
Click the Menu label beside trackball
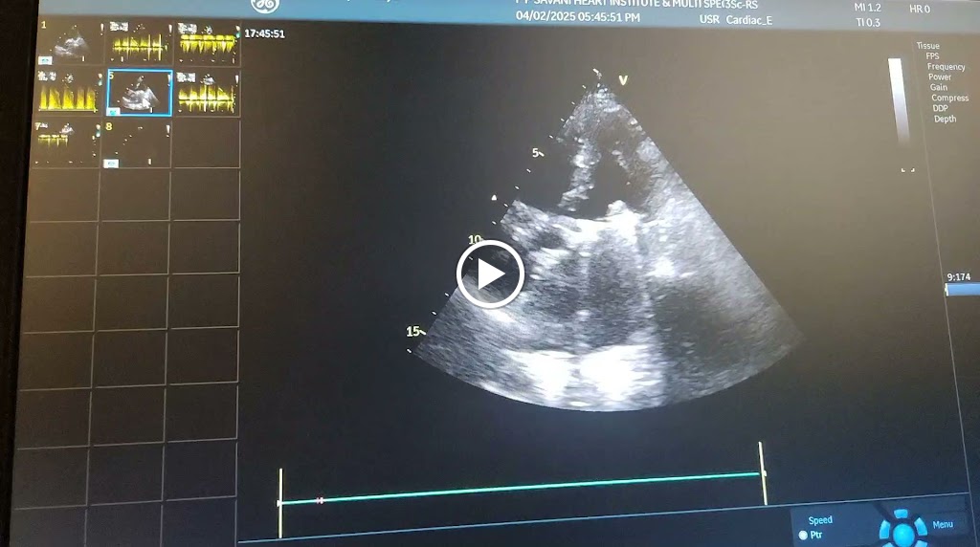point(943,524)
